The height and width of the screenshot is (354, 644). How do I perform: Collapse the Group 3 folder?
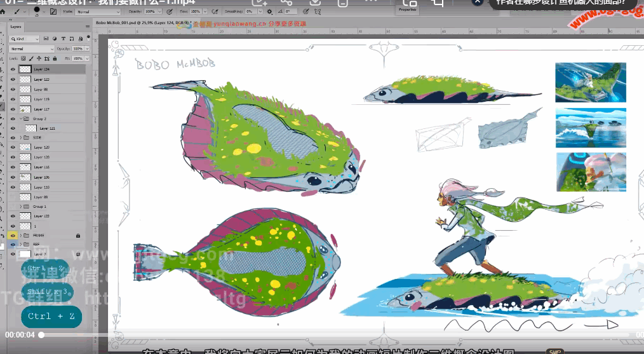pos(21,118)
